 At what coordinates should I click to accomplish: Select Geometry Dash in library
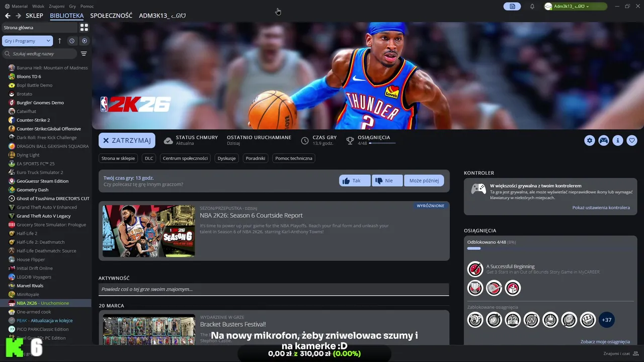click(32, 190)
